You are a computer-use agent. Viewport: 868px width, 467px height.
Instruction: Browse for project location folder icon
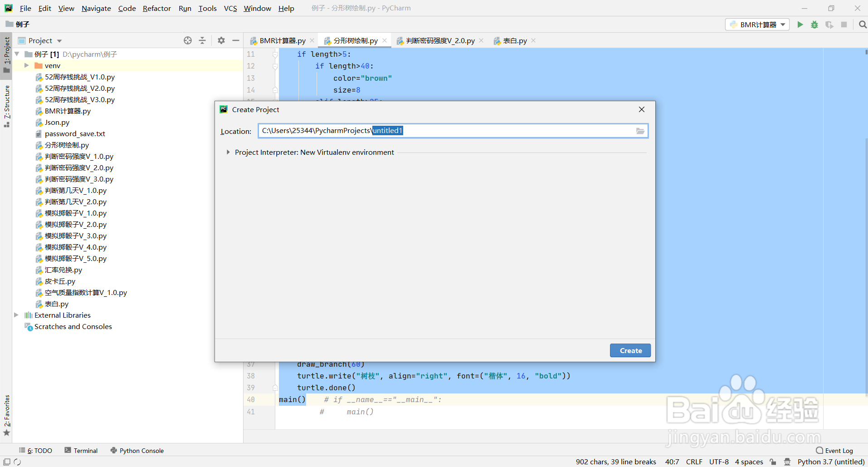(640, 131)
